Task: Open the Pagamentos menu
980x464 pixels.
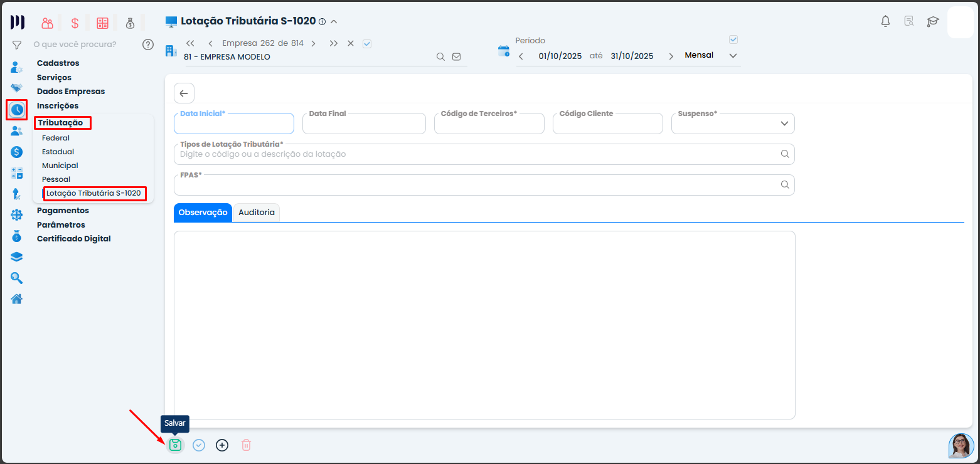Action: pos(63,211)
